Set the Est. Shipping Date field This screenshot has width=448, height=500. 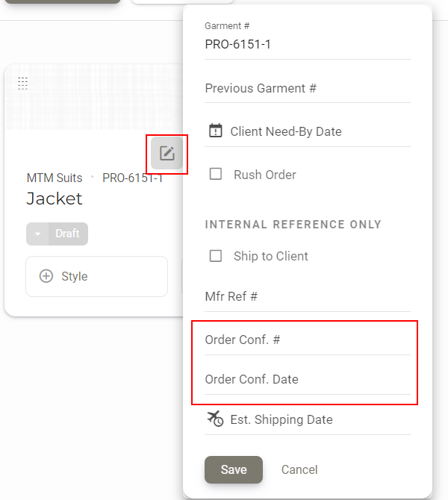[308, 419]
